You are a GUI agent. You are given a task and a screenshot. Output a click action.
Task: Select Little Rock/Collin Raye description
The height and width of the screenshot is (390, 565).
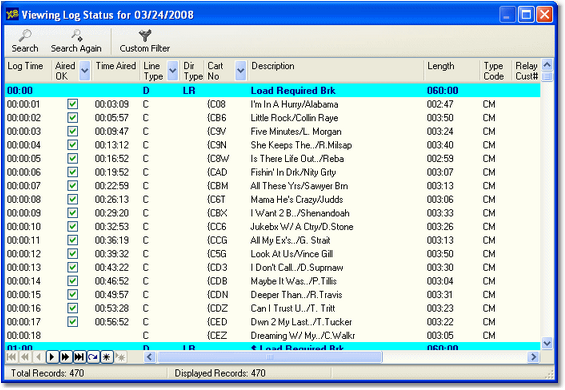294,118
